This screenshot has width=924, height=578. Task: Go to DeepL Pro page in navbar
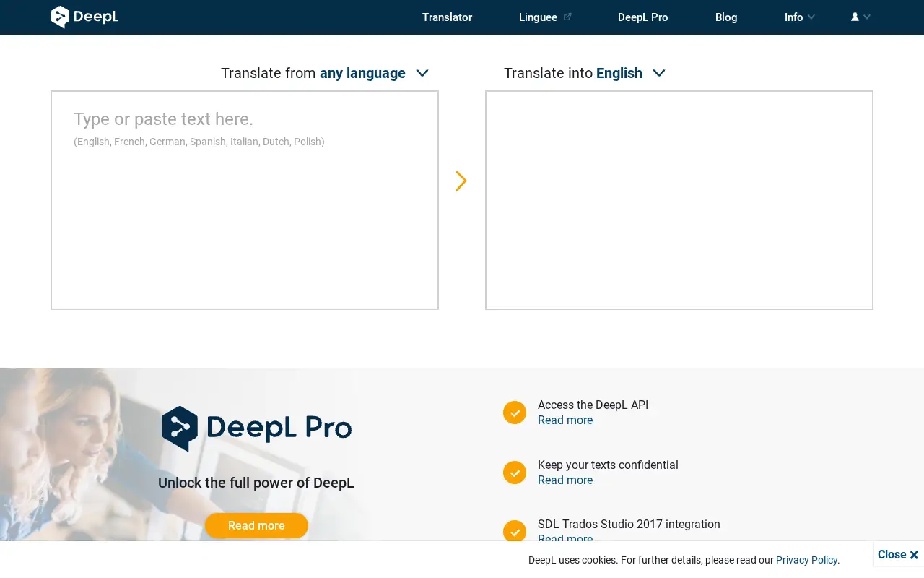pyautogui.click(x=642, y=17)
